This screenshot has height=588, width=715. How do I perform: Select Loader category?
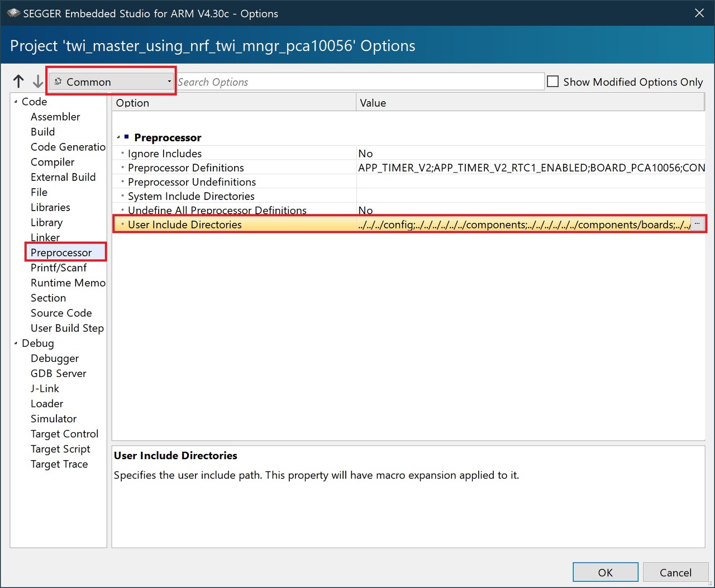coord(47,403)
